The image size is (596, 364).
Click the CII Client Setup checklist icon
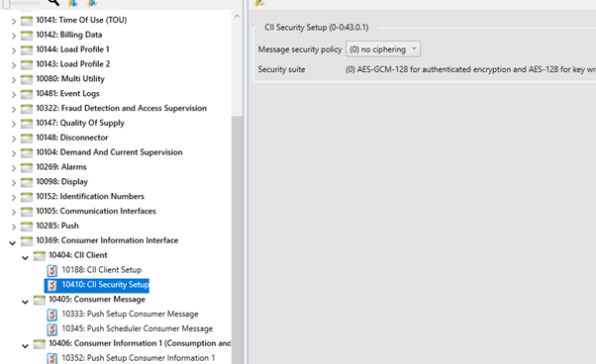pyautogui.click(x=52, y=270)
